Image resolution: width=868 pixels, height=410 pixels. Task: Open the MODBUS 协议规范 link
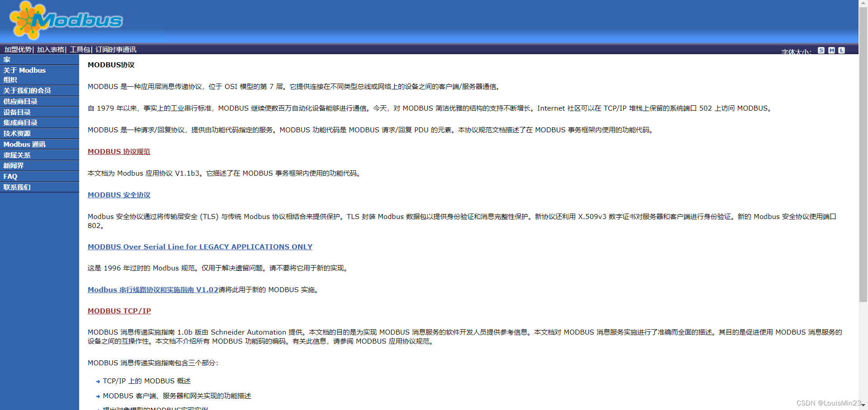click(119, 152)
